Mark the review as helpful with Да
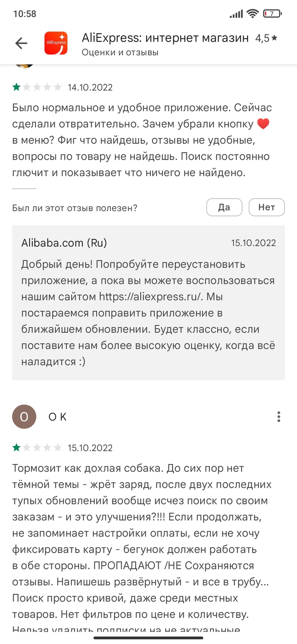 224,207
